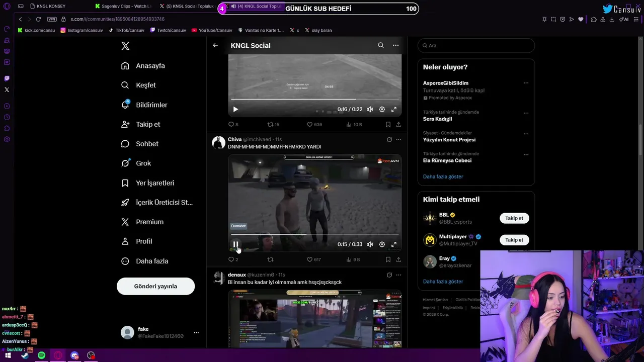The image size is (644, 362).
Task: Share the post with 636 likes
Action: click(398, 124)
